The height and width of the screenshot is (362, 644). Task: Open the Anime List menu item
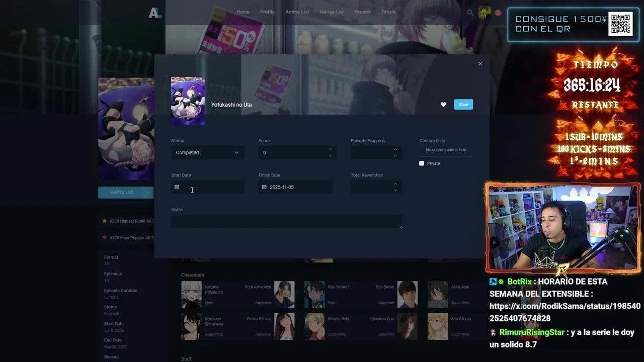[297, 12]
